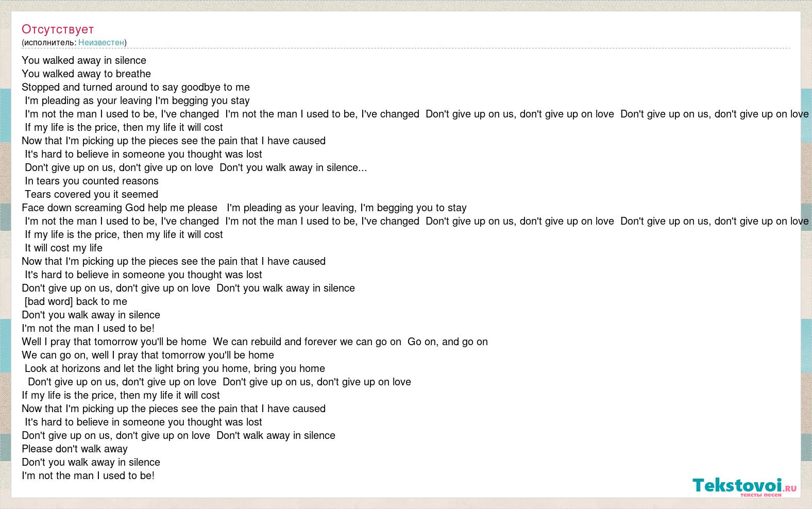Click 'We can go on, well I pray' line
Viewport: 812px width, 509px height.
[x=148, y=355]
